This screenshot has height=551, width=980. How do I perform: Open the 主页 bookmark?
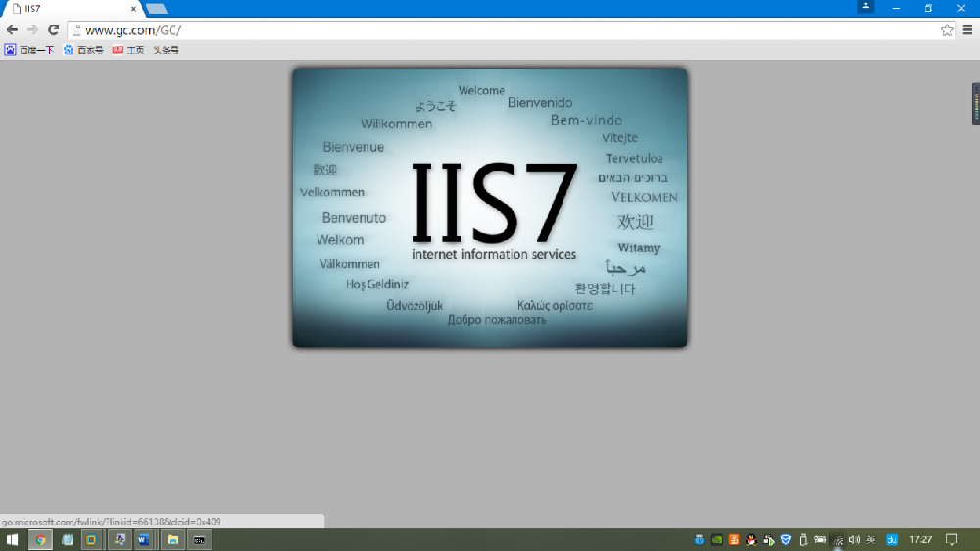(x=128, y=50)
